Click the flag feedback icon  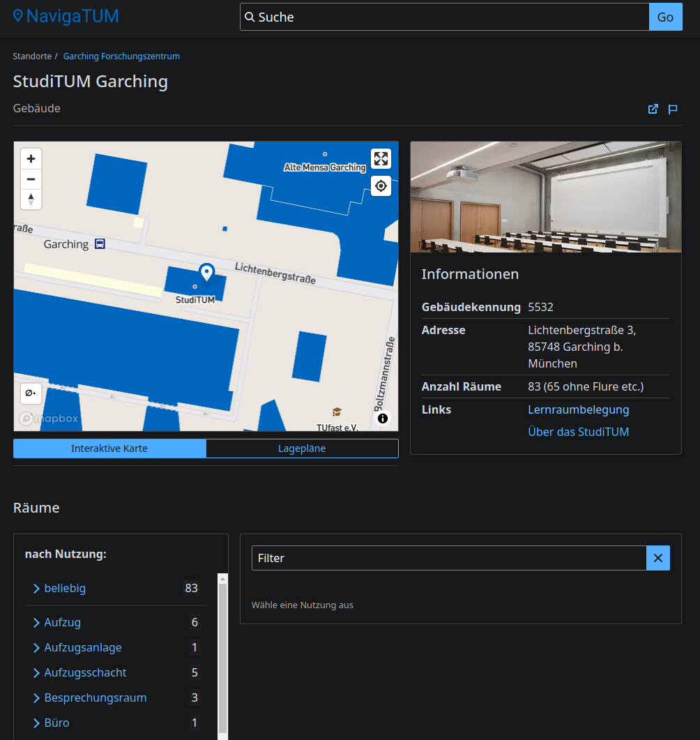click(x=673, y=109)
